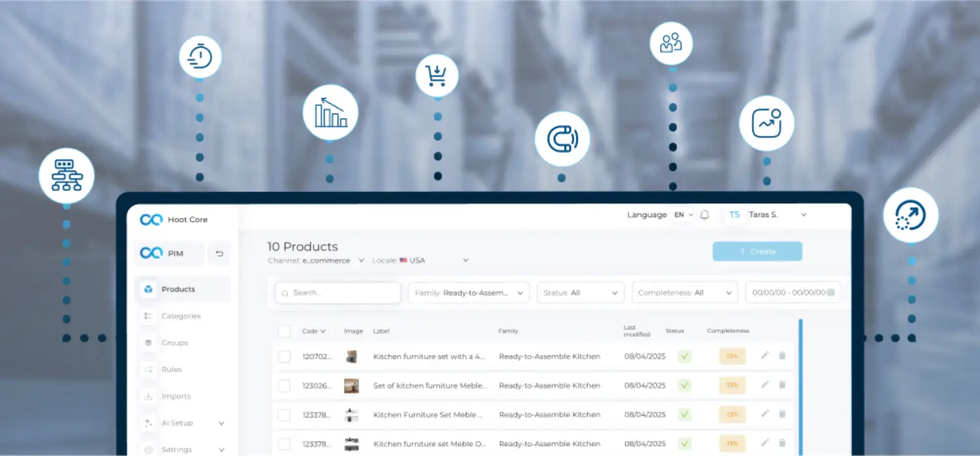Click the Search input field

tap(338, 293)
